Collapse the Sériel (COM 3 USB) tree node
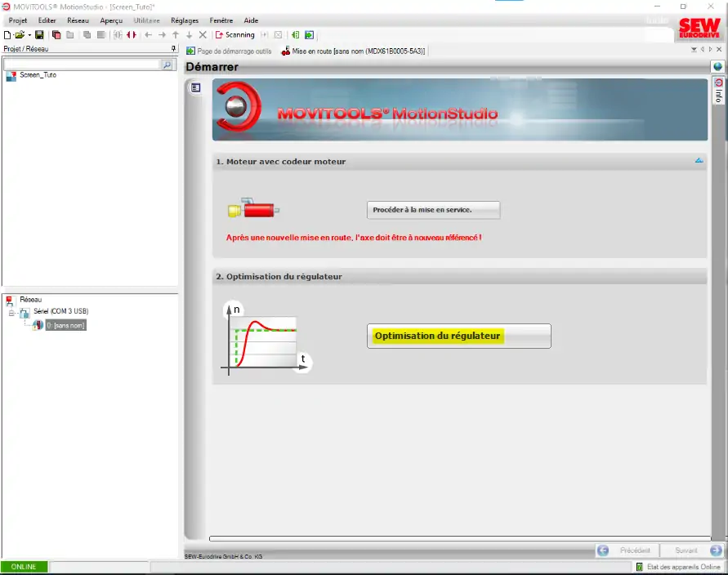The height and width of the screenshot is (575, 728). pyautogui.click(x=11, y=313)
